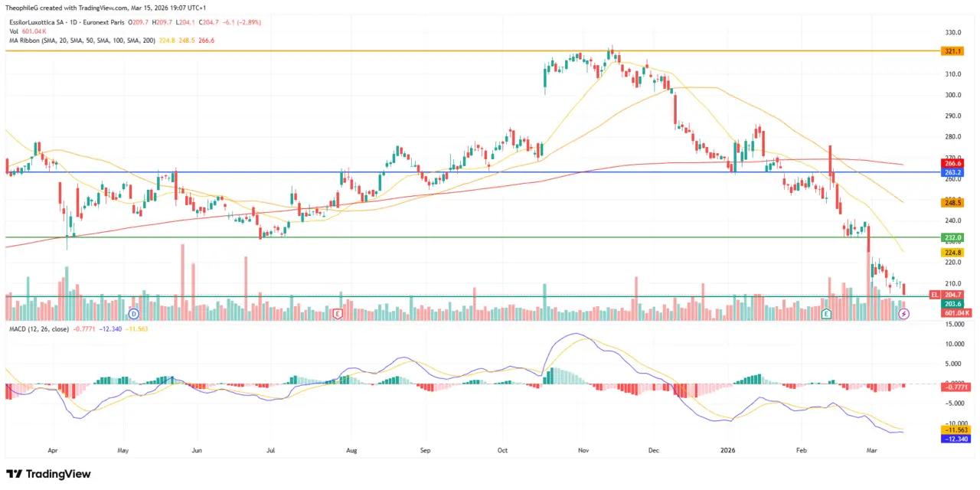Click the green 203.6 price label
The height and width of the screenshot is (490, 980).
(952, 304)
